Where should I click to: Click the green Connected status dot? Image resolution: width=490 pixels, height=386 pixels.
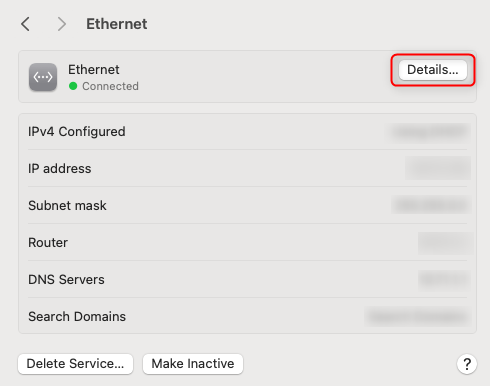click(73, 86)
